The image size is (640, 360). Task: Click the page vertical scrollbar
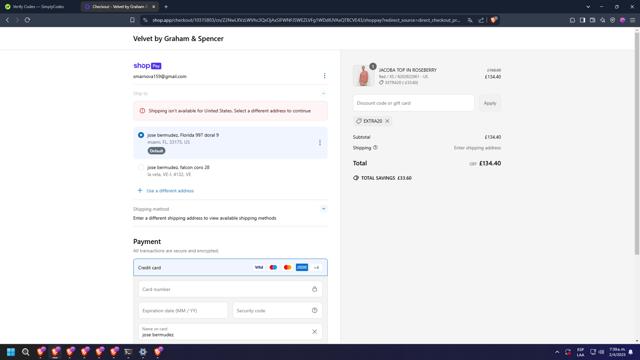click(x=637, y=143)
